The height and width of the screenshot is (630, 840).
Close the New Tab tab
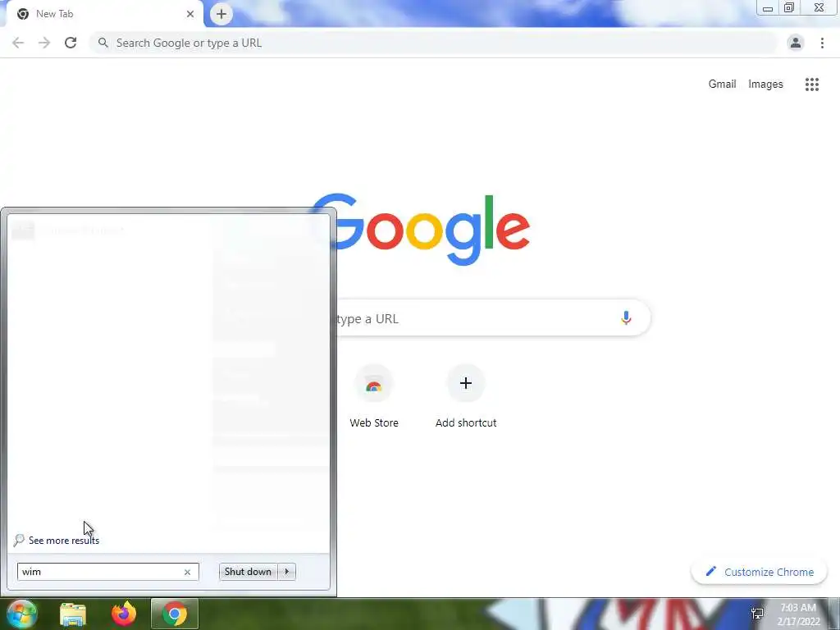(x=190, y=14)
